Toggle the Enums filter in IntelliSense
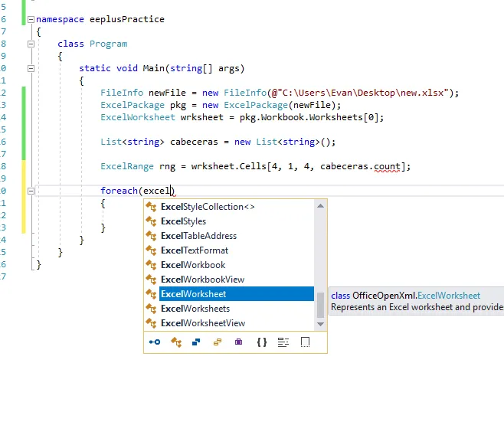The width and height of the screenshot is (504, 422). (218, 342)
